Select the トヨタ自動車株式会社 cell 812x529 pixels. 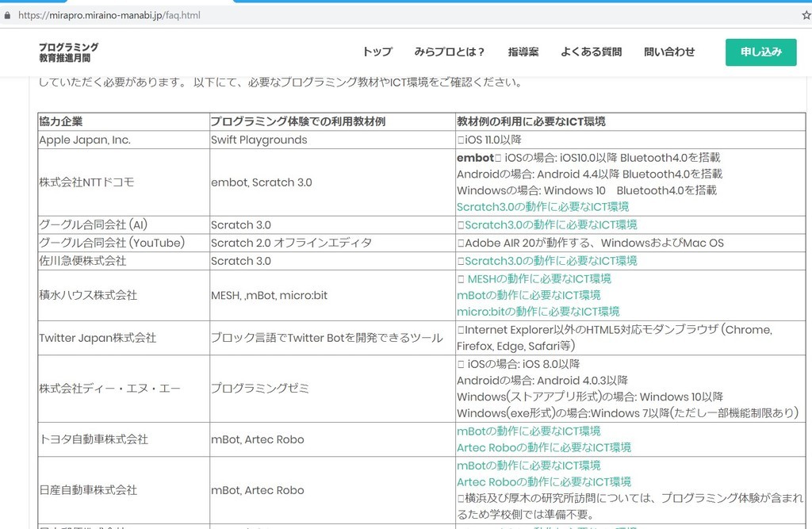coord(124,439)
